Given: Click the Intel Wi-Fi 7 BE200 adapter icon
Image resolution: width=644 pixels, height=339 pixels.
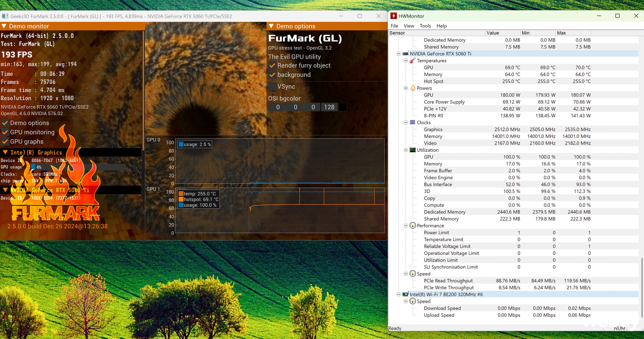Looking at the screenshot, I should (405, 294).
